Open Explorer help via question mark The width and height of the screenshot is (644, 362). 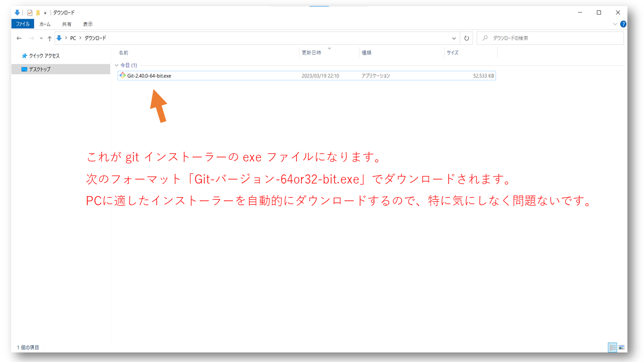point(623,24)
